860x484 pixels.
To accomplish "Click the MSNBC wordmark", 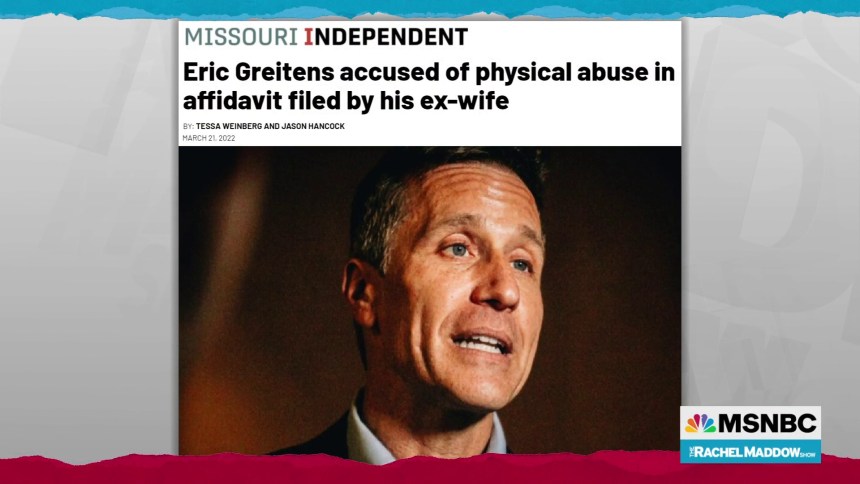I will coord(767,423).
